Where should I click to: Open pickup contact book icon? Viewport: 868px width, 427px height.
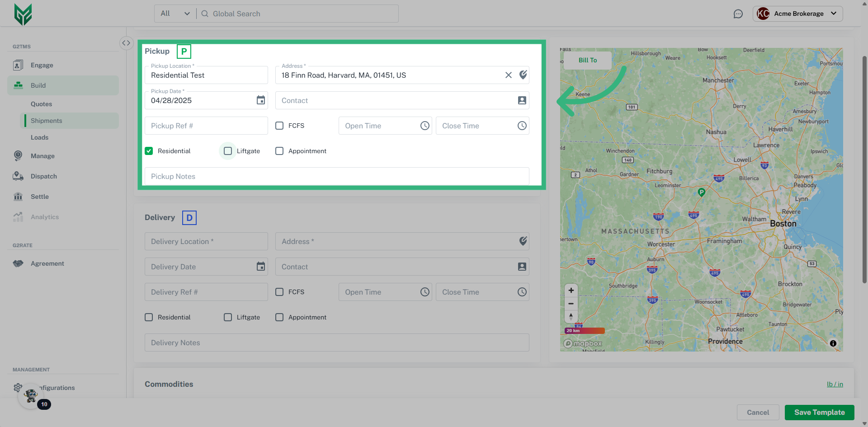[x=522, y=100]
